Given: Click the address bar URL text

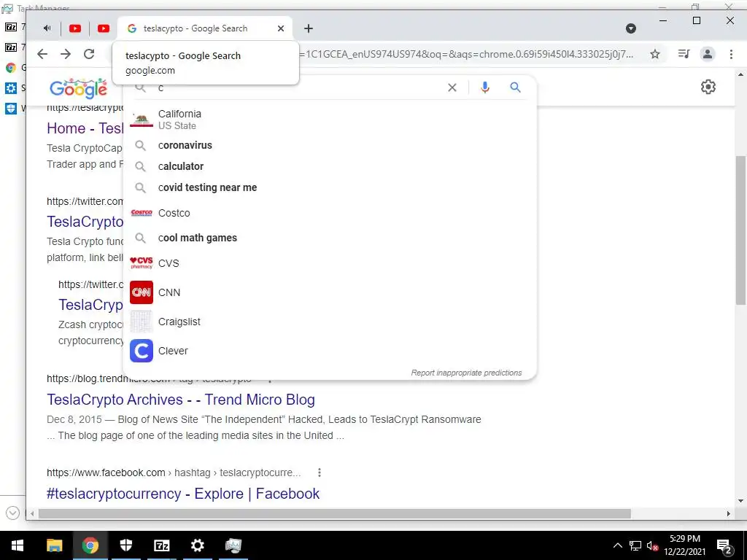Looking at the screenshot, I should 467,54.
